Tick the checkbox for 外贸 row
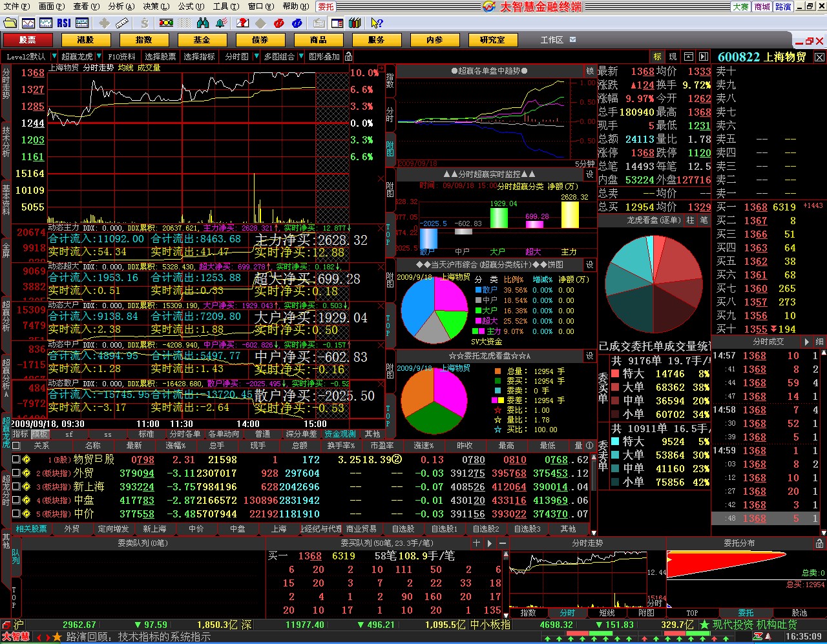The height and width of the screenshot is (644, 827). (x=16, y=473)
